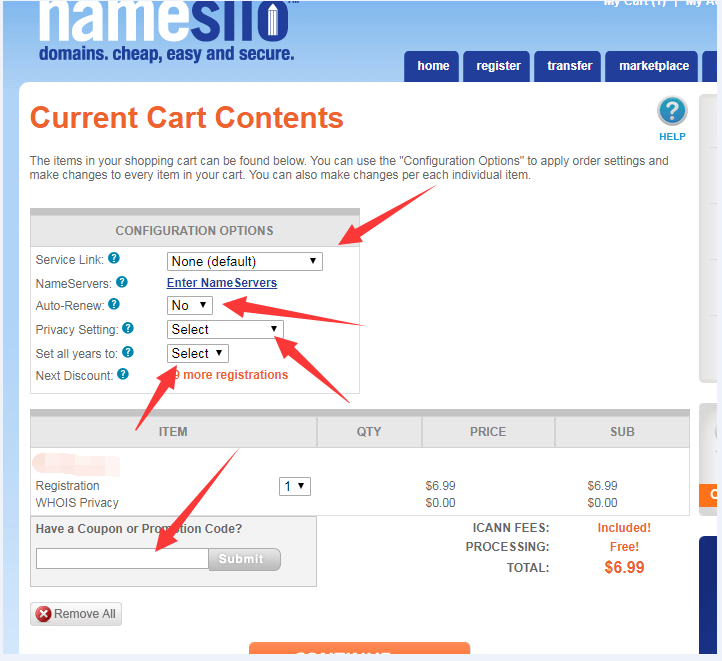Click help icon next to Service Link

pos(114,259)
